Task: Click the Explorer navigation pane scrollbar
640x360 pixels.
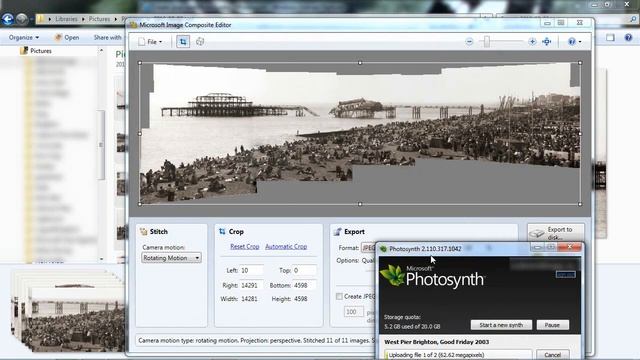Action: [101, 145]
